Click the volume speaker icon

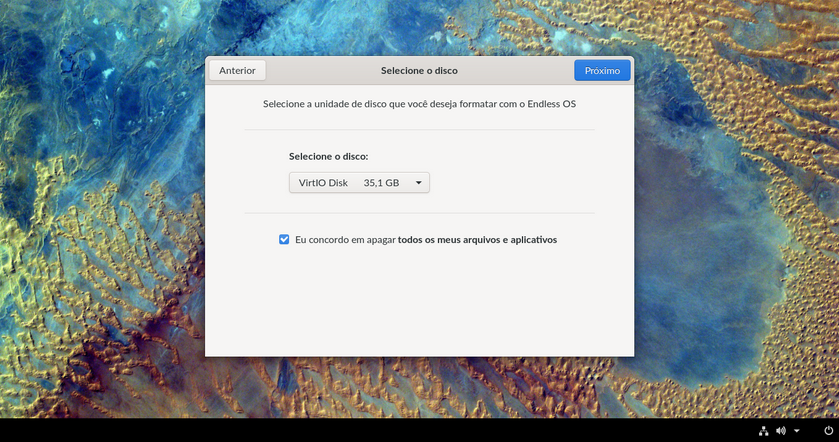click(781, 431)
